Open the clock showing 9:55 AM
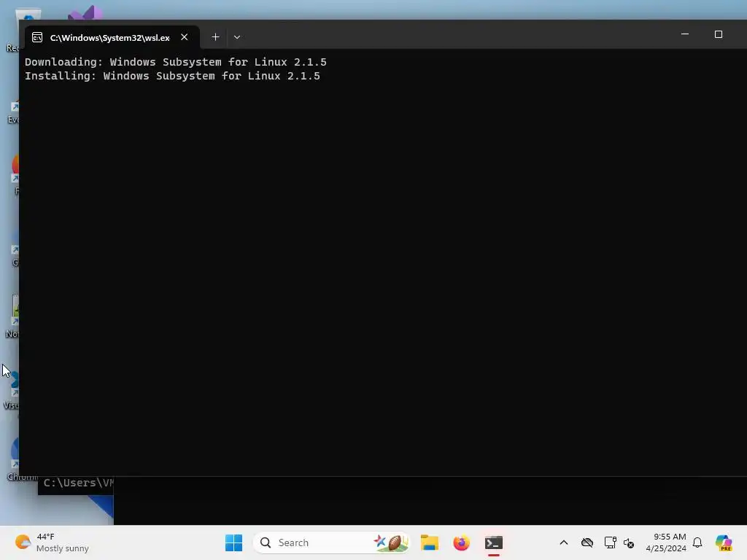Image resolution: width=747 pixels, height=560 pixels. coord(666,542)
